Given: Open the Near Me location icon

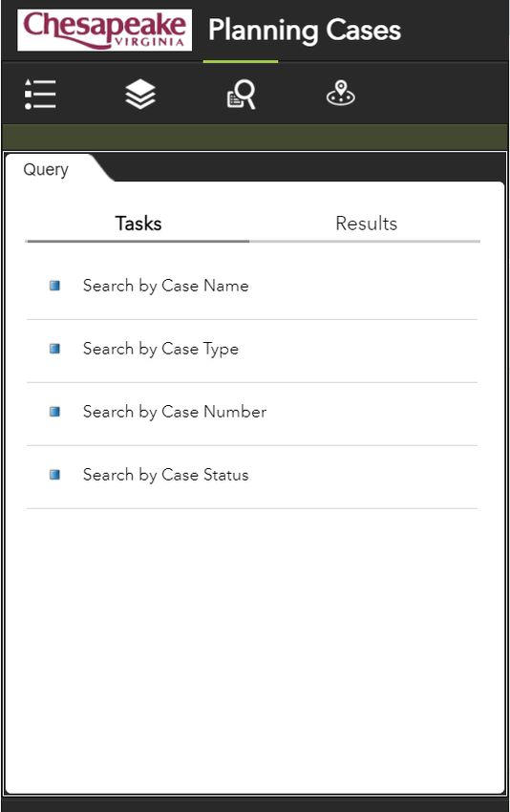Looking at the screenshot, I should (341, 94).
